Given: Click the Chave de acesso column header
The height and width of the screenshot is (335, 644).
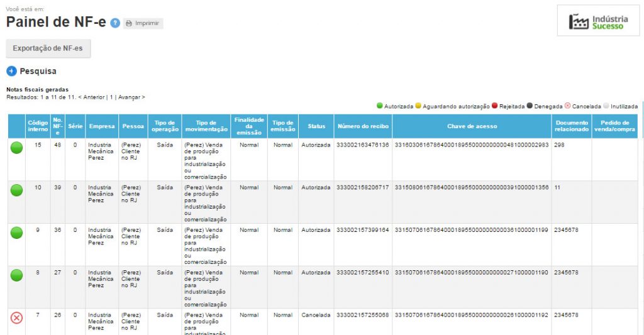Looking at the screenshot, I should coord(472,126).
